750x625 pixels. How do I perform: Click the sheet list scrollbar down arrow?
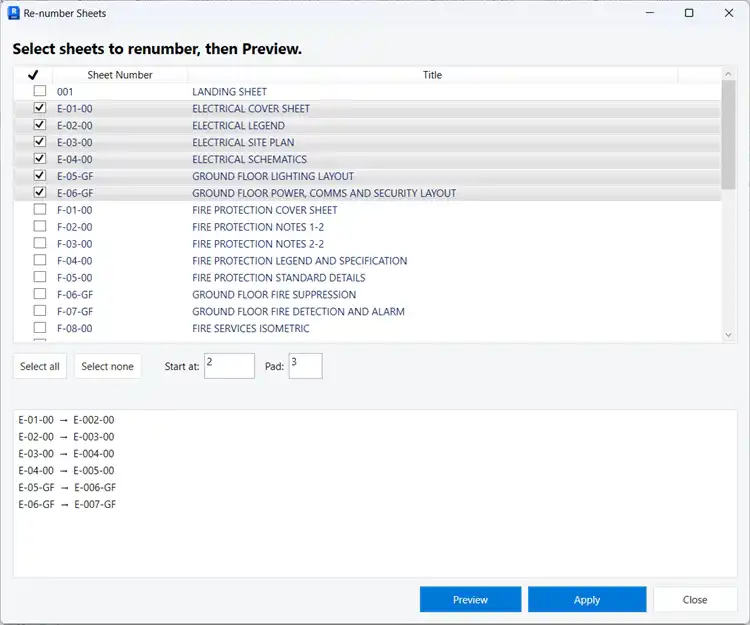tap(729, 335)
